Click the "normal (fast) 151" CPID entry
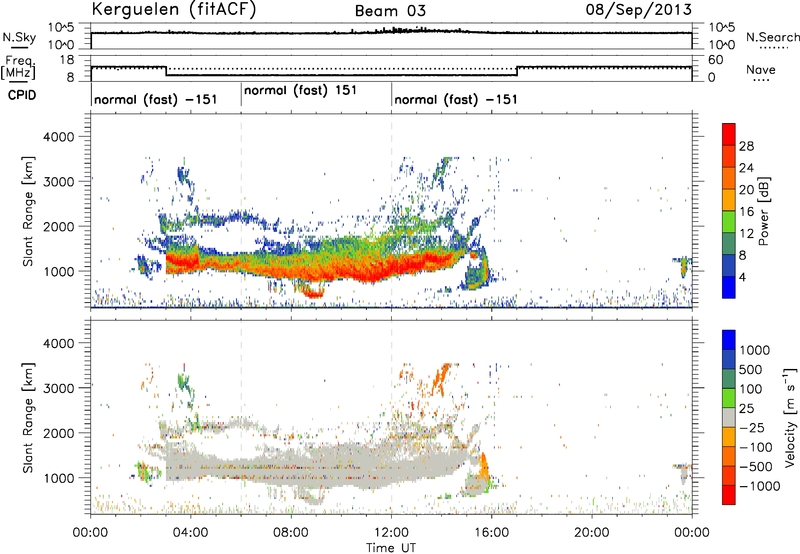This screenshot has width=800, height=554. click(x=301, y=91)
